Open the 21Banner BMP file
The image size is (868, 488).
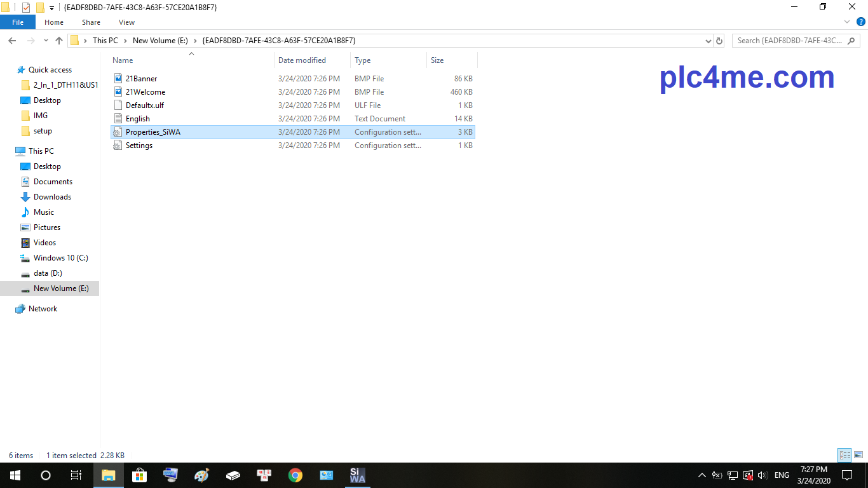[x=142, y=78]
